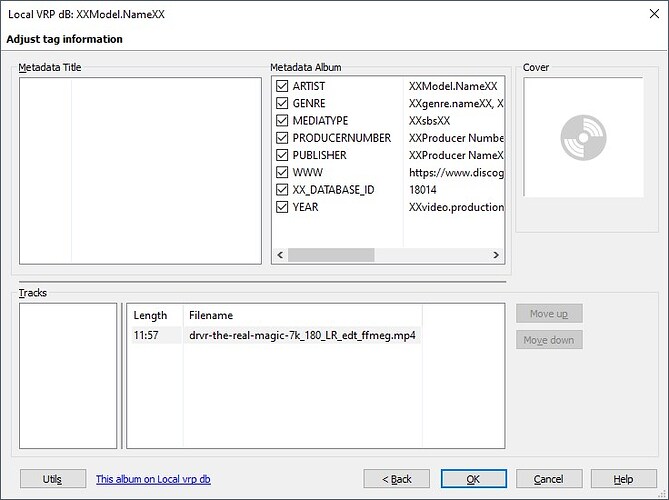This screenshot has height=500, width=669.
Task: Select the drvr-the-real-magic mp4 filename
Action: [x=302, y=335]
